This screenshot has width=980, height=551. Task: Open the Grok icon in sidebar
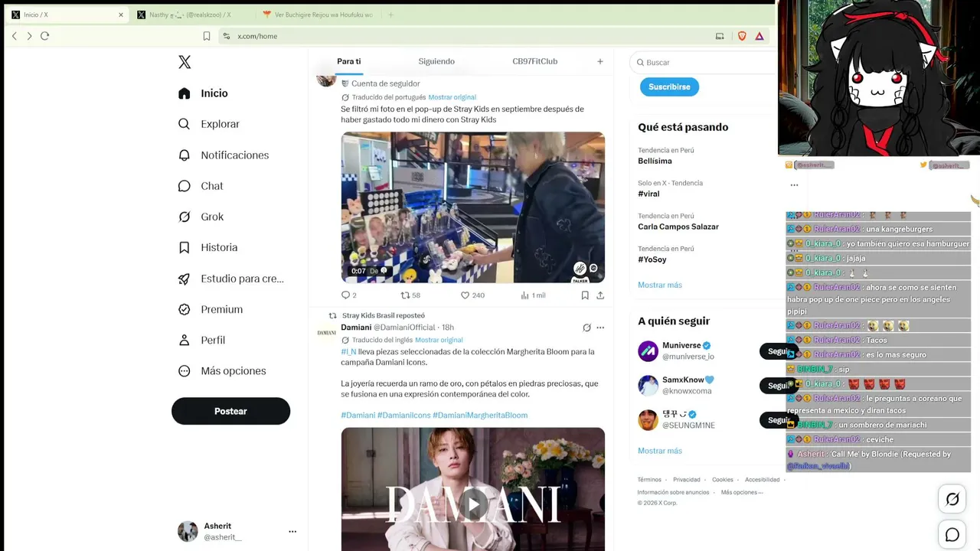[184, 217]
